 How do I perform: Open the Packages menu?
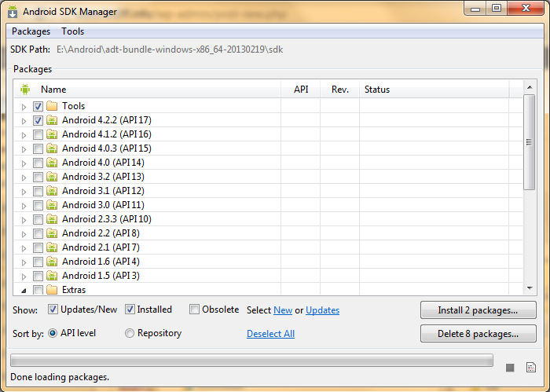point(31,31)
